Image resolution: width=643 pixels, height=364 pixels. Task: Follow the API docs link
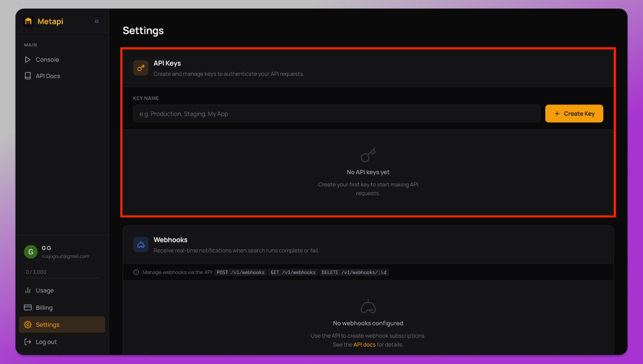364,345
